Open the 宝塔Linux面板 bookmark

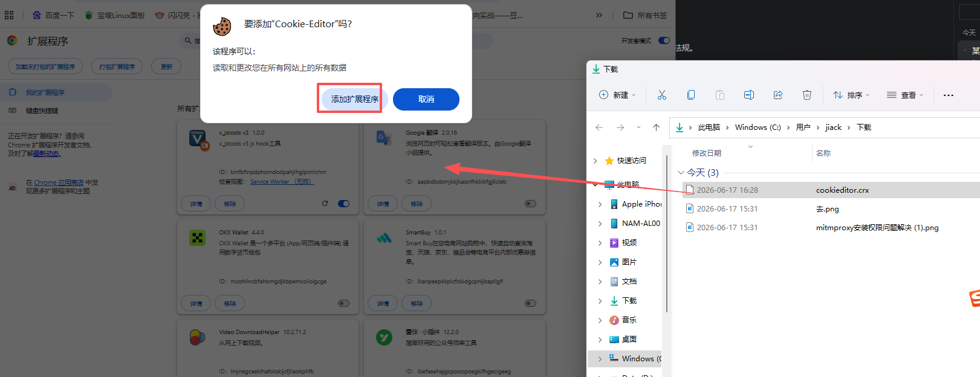pos(115,15)
